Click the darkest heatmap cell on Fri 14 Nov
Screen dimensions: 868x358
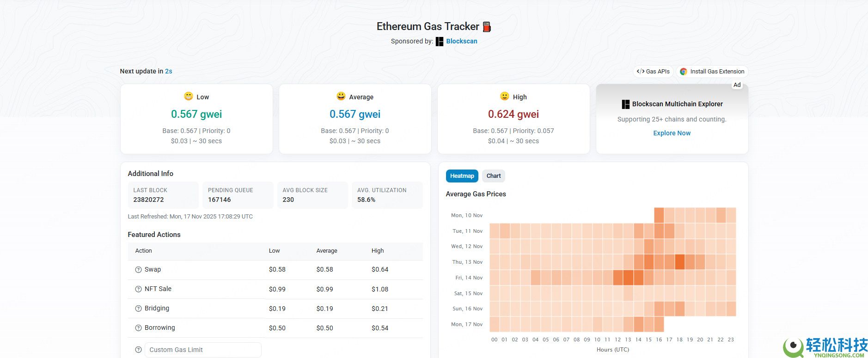(628, 278)
